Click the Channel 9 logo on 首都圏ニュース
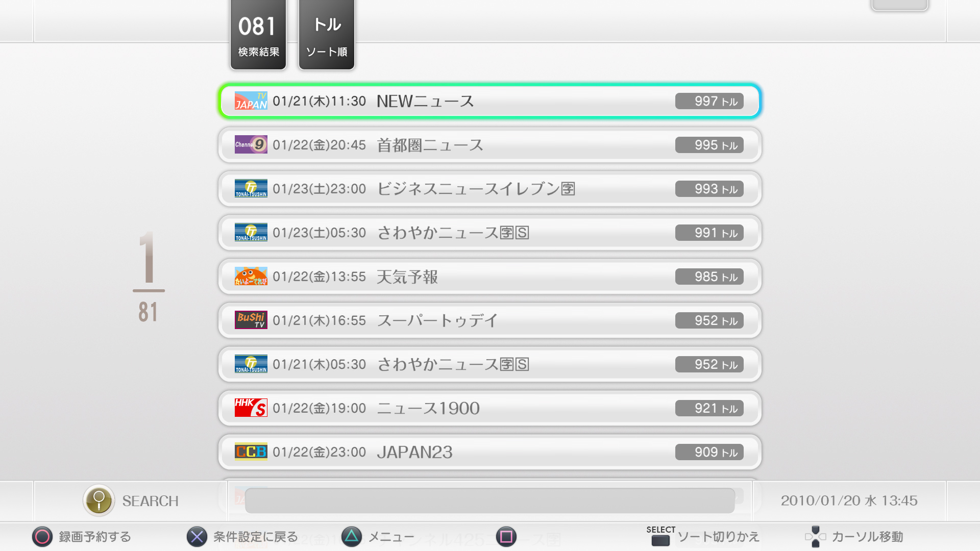 coord(251,145)
